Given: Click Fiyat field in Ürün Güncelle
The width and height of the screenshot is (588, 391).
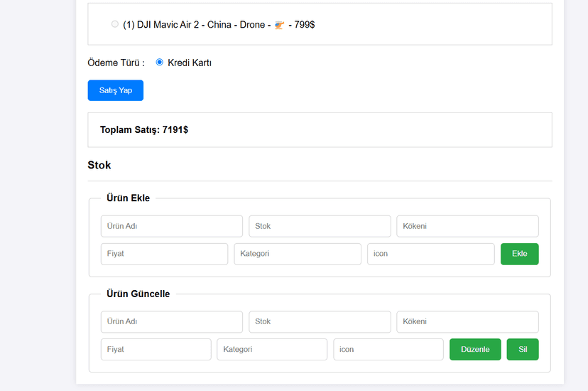Looking at the screenshot, I should [x=156, y=349].
